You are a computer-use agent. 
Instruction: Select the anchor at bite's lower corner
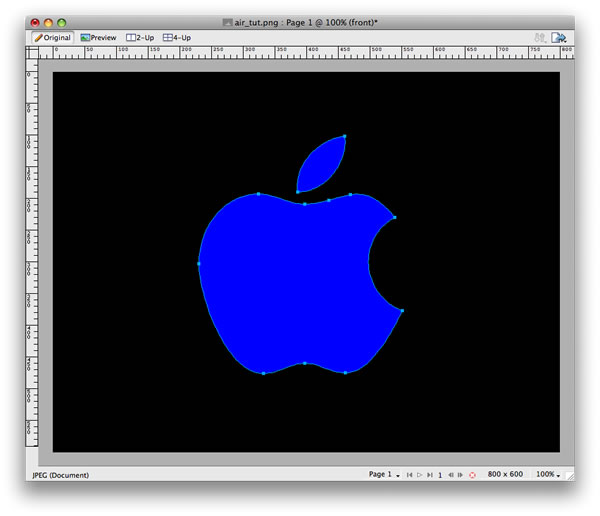[402, 311]
